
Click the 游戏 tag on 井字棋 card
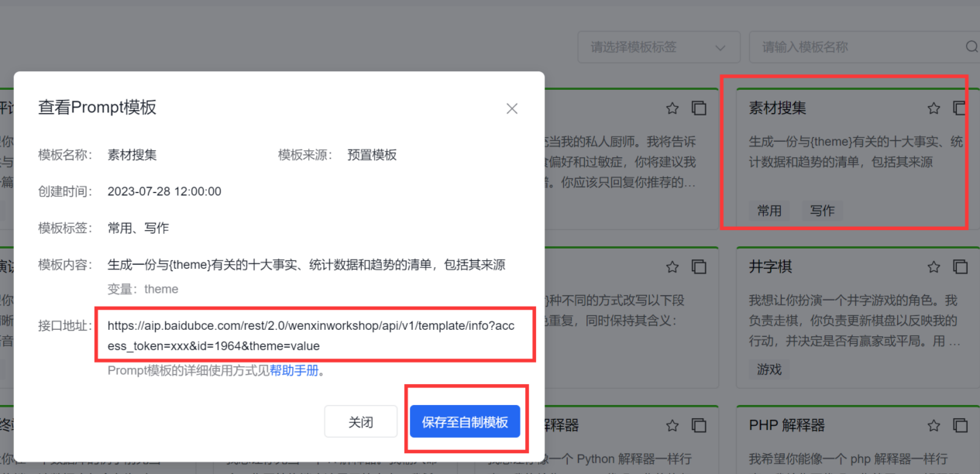coord(769,369)
